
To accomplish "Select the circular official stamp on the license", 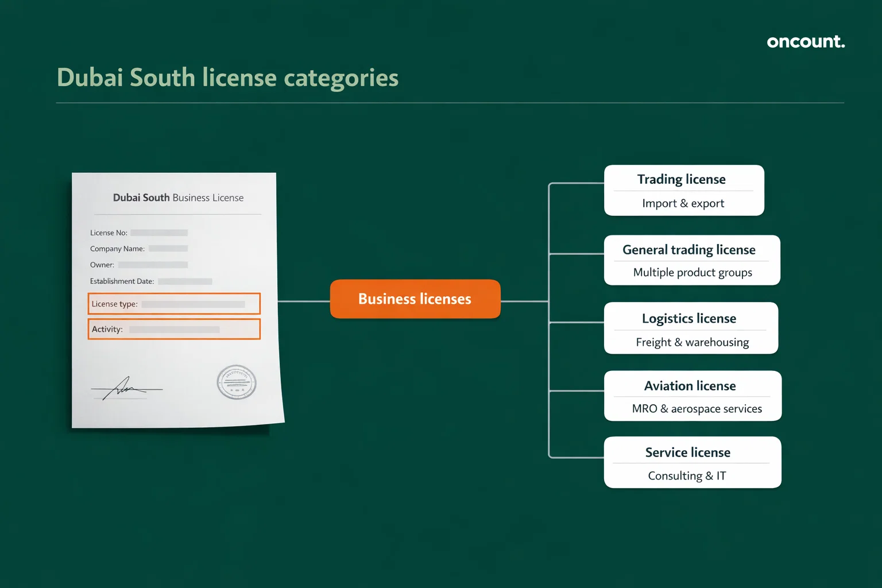I will [236, 382].
